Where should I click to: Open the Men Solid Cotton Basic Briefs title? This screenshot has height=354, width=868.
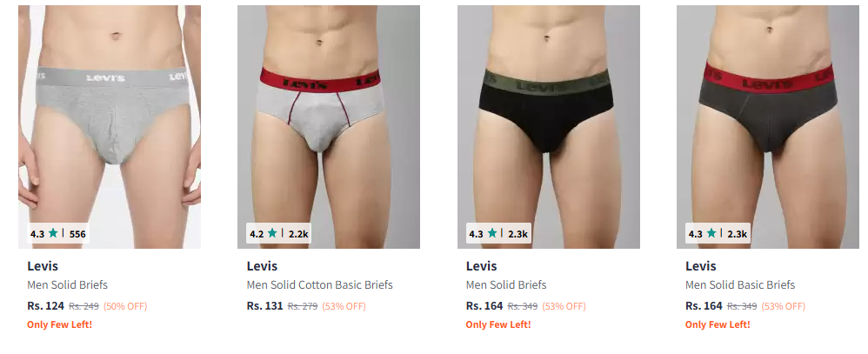click(x=319, y=284)
